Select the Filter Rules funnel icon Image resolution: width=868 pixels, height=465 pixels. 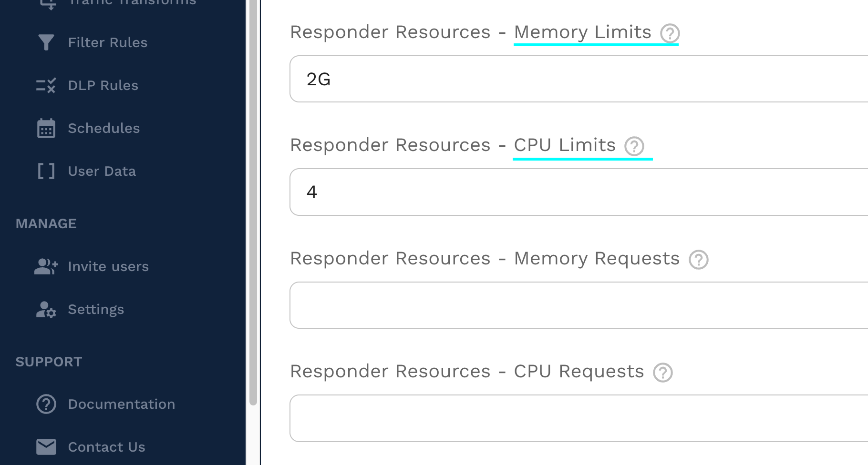pyautogui.click(x=46, y=42)
